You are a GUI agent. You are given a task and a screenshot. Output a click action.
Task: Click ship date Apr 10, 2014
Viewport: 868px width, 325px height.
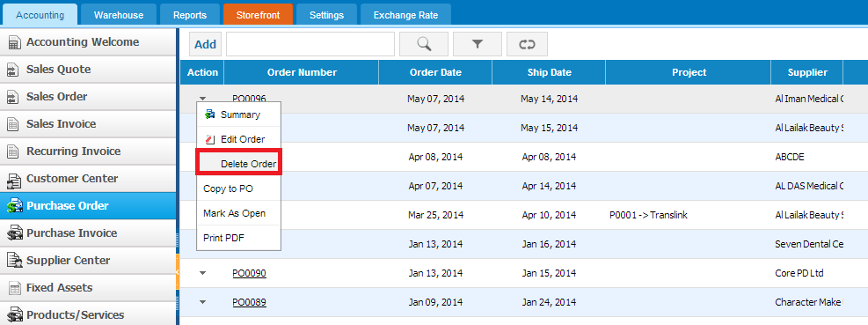(549, 215)
